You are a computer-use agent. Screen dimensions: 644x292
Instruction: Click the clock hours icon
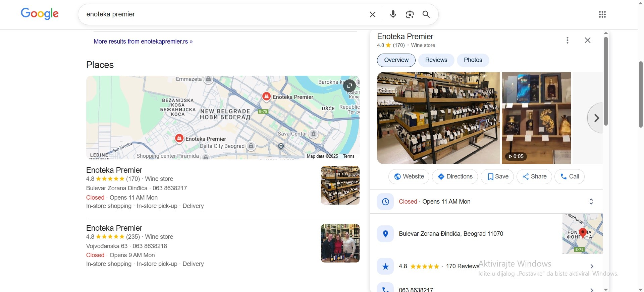pyautogui.click(x=385, y=202)
